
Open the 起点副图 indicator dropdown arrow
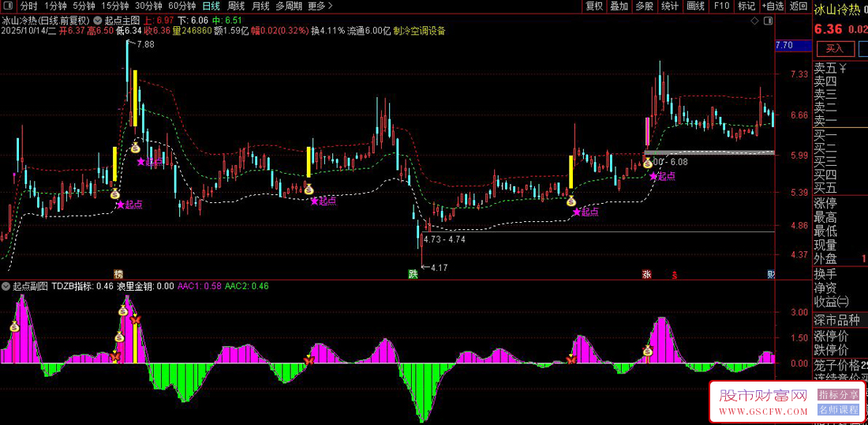6,287
